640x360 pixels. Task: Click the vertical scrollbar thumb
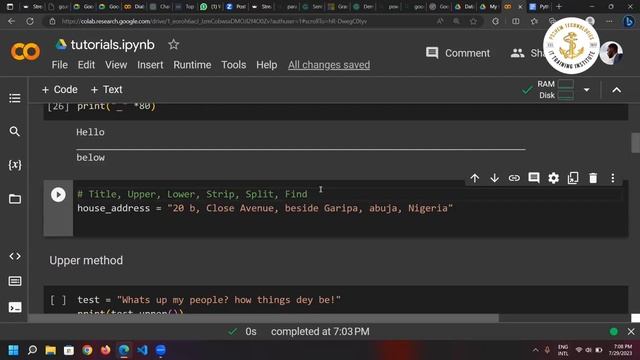tap(635, 142)
